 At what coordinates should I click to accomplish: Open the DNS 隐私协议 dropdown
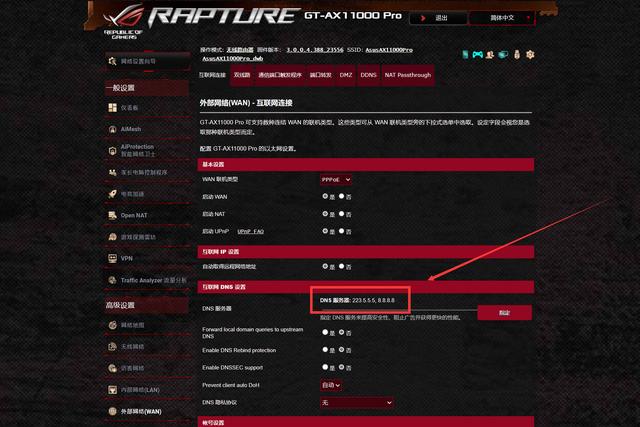tap(357, 403)
